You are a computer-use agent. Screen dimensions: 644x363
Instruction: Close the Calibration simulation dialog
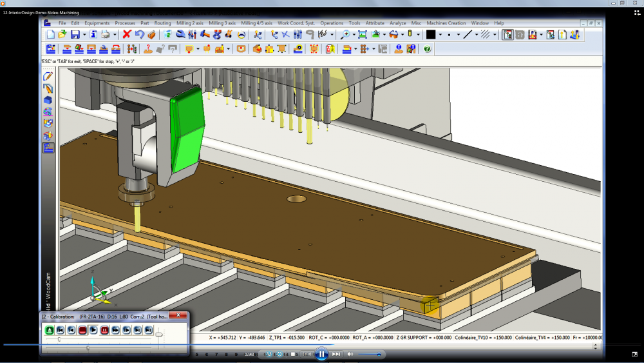click(x=178, y=315)
